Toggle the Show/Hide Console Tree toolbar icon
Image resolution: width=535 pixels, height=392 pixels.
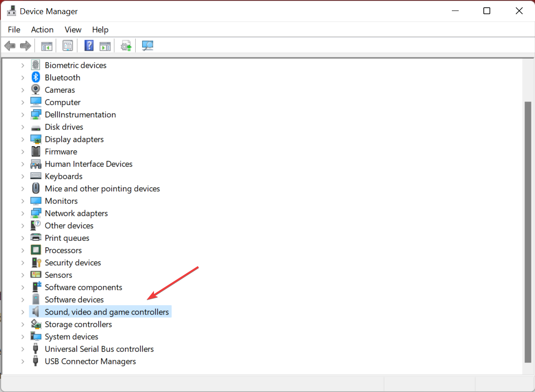pyautogui.click(x=47, y=46)
